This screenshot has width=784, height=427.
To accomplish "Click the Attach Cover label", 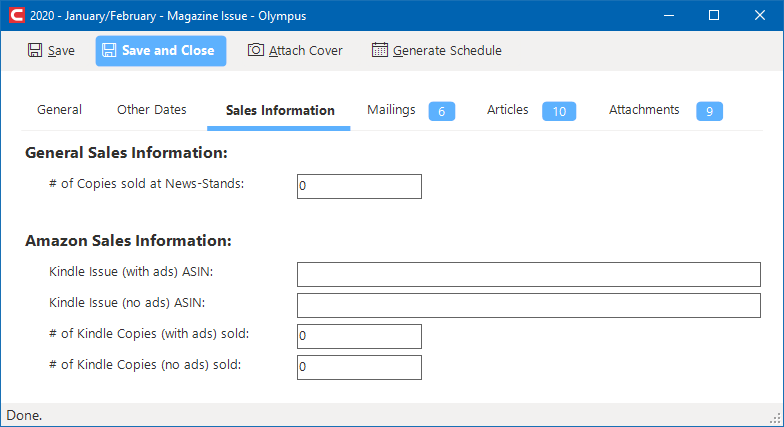I will (306, 50).
